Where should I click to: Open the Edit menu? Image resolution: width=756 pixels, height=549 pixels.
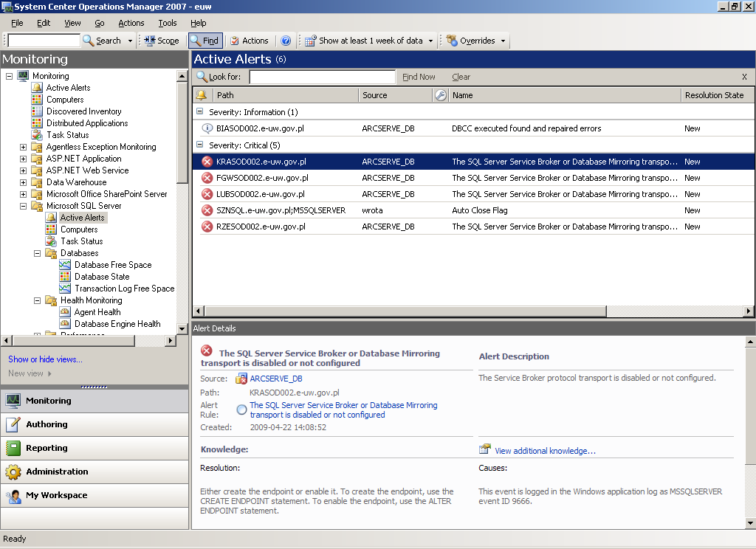point(44,23)
